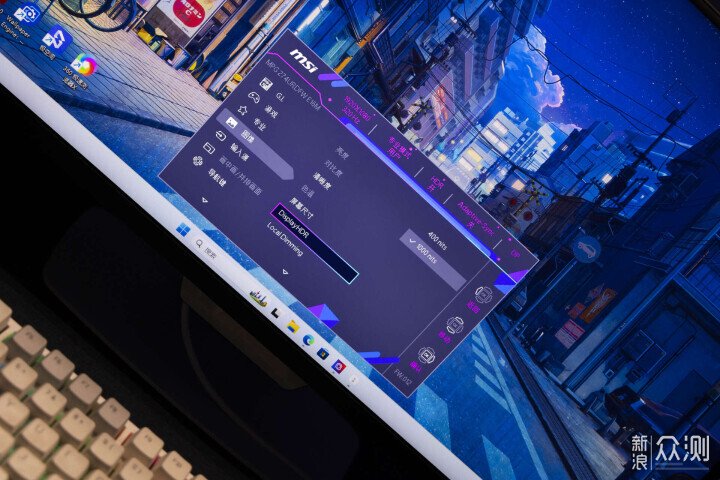Click the 移动 joystick icon
This screenshot has height=480, width=720.
455,324
